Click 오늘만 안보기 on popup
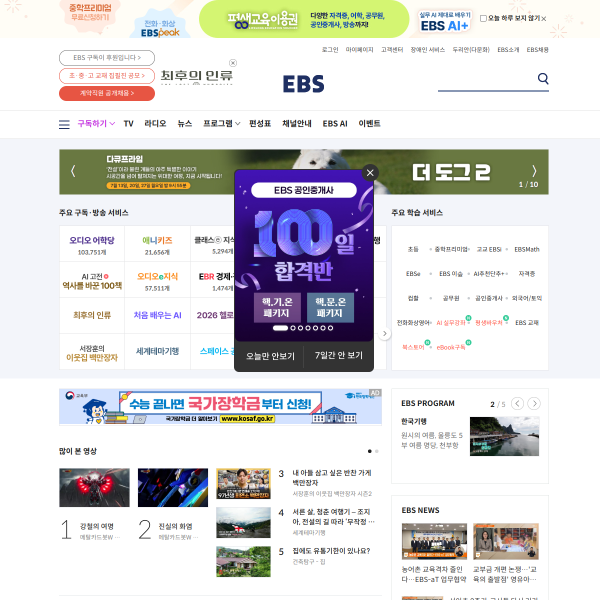The image size is (600, 600). pos(270,356)
